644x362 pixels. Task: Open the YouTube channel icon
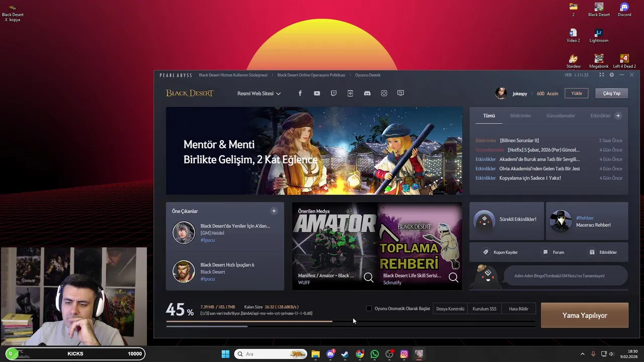[316, 93]
